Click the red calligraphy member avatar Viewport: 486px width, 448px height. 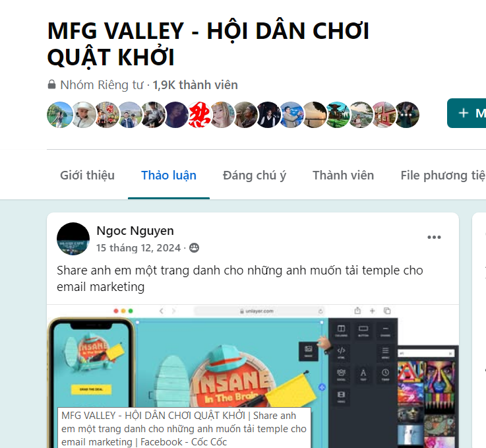coord(200,115)
